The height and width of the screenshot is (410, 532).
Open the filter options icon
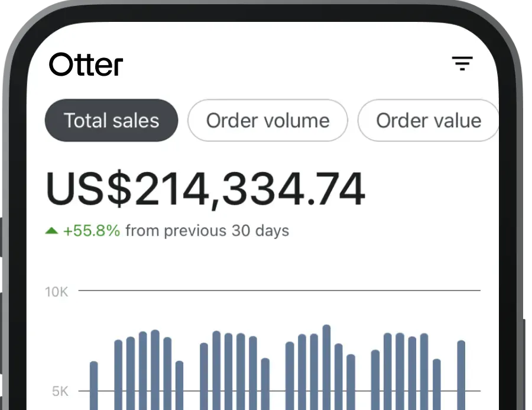coord(462,64)
